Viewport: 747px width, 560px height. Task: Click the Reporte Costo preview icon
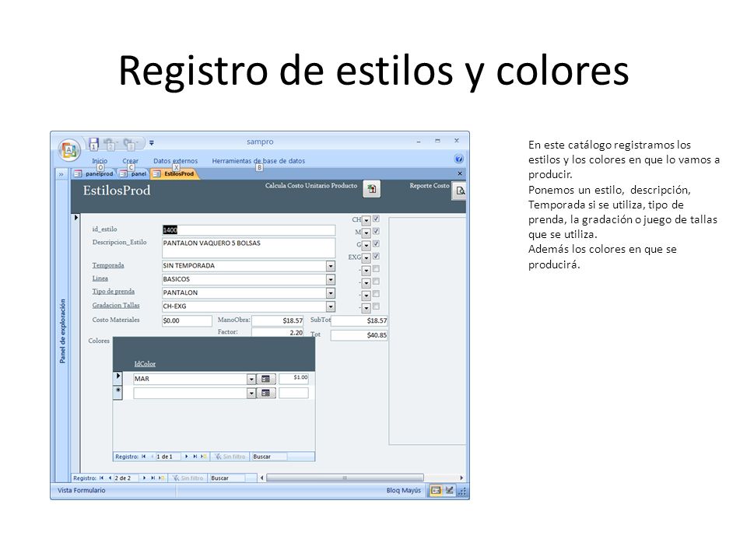(459, 191)
